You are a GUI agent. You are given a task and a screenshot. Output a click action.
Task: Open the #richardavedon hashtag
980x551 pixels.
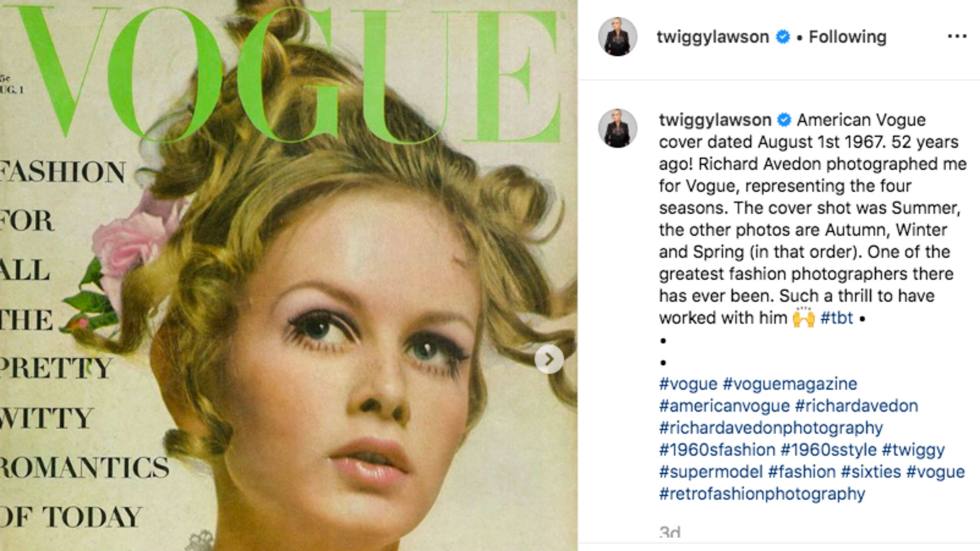[857, 406]
